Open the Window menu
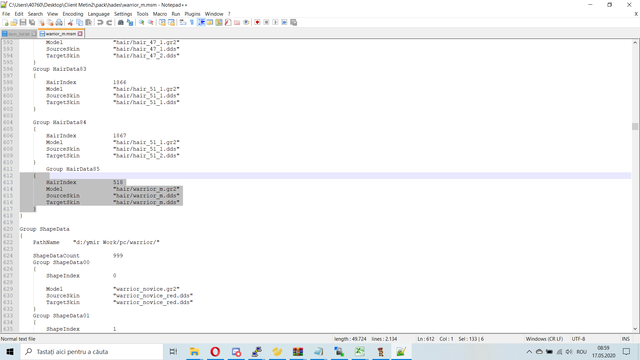Image resolution: width=640 pixels, height=360 pixels. tap(214, 14)
